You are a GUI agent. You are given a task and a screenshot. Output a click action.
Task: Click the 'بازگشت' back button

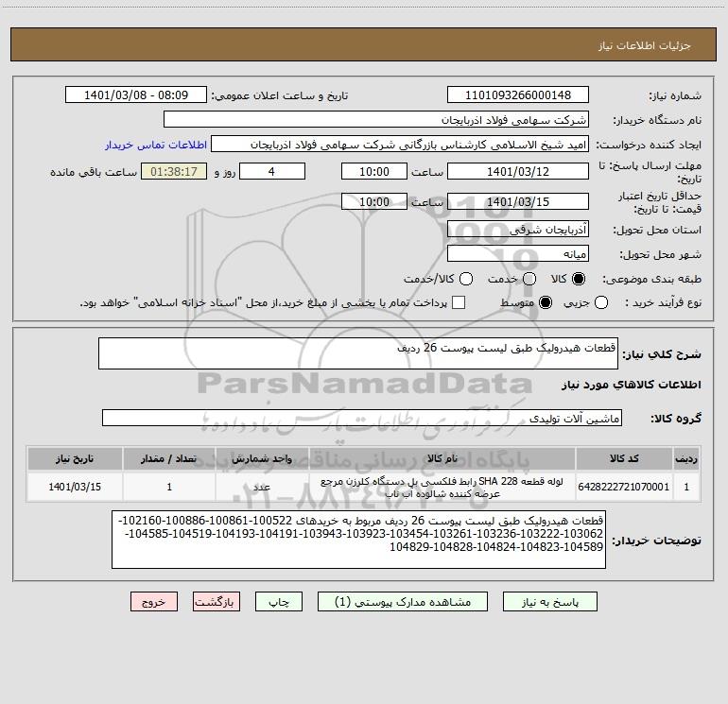[217, 601]
